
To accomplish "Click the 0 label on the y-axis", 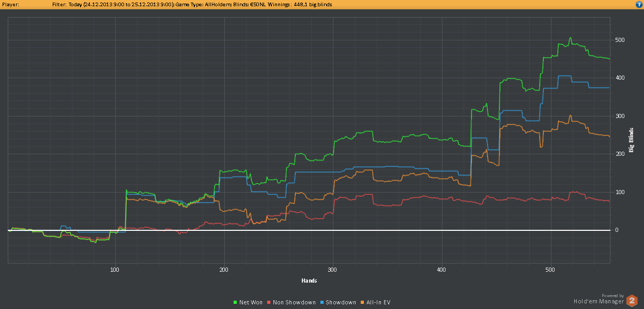I will (x=616, y=230).
